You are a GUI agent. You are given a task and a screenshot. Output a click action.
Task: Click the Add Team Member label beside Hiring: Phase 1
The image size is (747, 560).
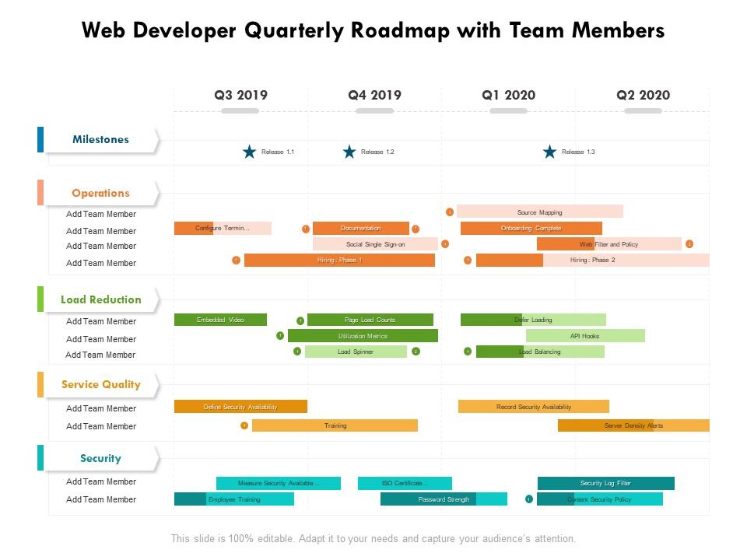[x=101, y=263]
